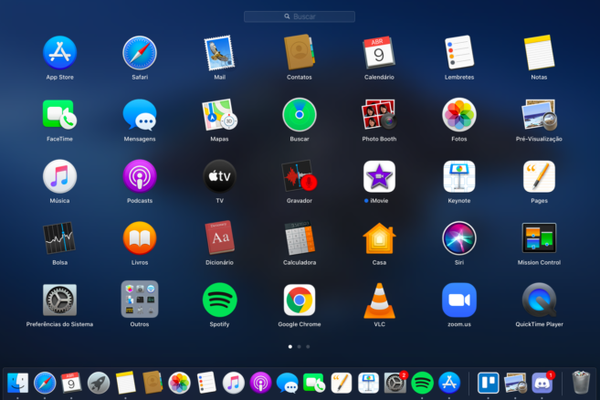Screen dimensions: 600x400
Task: Open Preferências do Sistema in Launchpad grid
Action: 60,300
